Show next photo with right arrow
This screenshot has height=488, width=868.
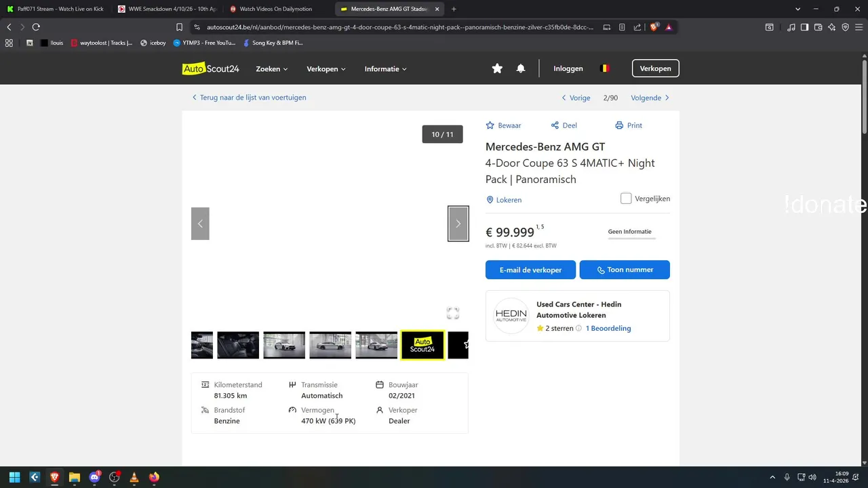tap(458, 224)
